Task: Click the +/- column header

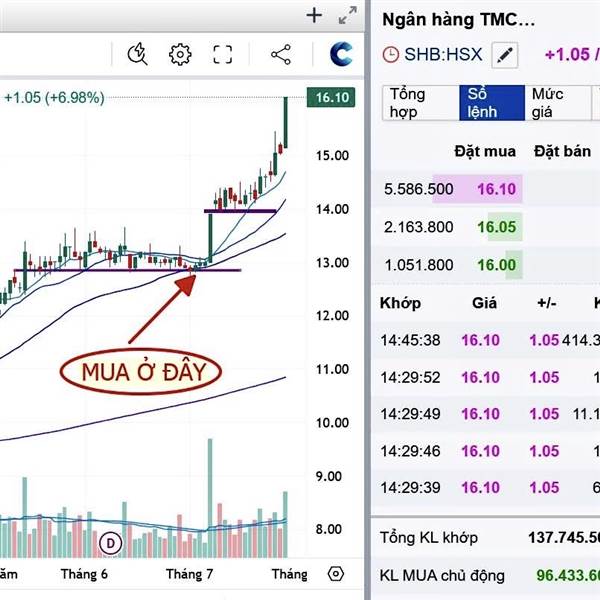Action: click(x=547, y=303)
